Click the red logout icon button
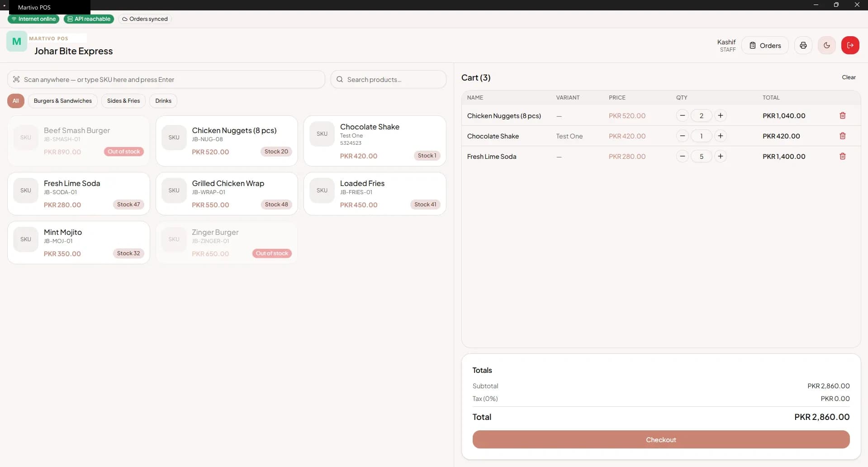 tap(850, 45)
